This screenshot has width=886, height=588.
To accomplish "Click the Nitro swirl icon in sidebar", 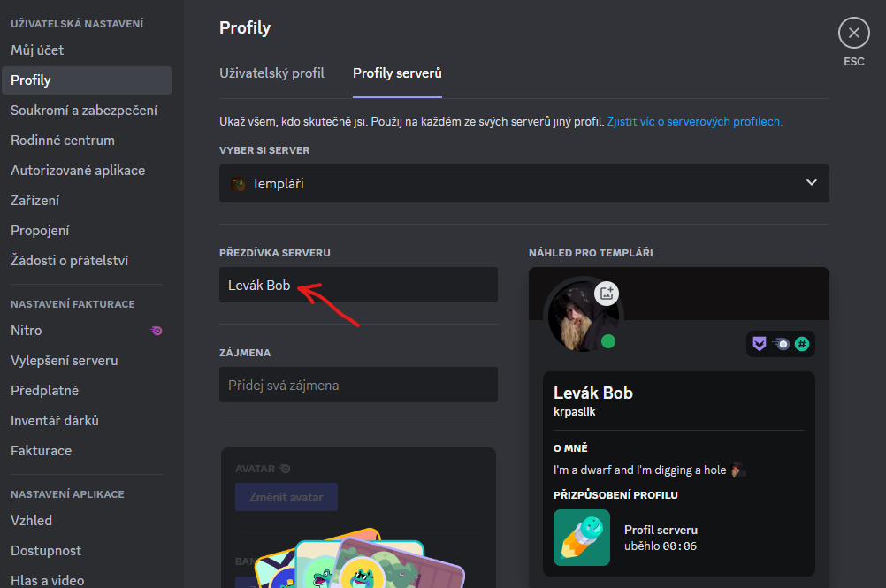I will pyautogui.click(x=157, y=331).
